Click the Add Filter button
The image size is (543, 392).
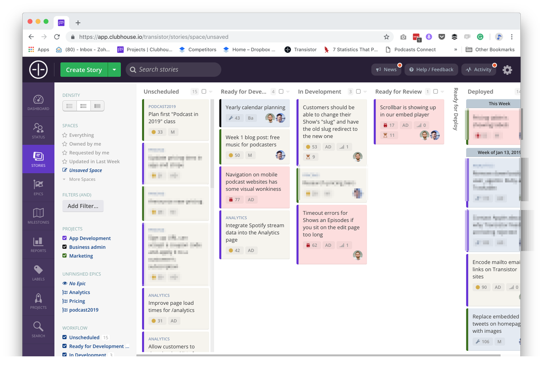pos(83,206)
